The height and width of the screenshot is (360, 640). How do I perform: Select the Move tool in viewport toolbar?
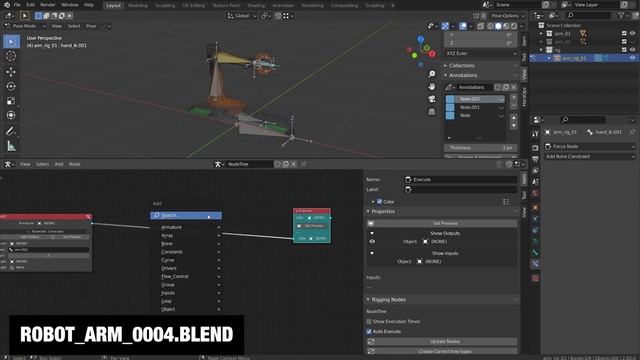(11, 72)
